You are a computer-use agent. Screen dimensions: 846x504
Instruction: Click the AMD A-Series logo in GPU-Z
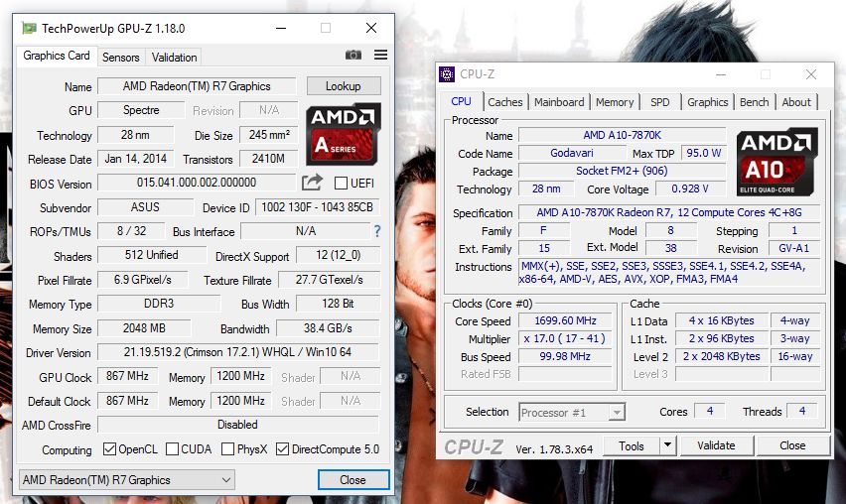tap(344, 134)
